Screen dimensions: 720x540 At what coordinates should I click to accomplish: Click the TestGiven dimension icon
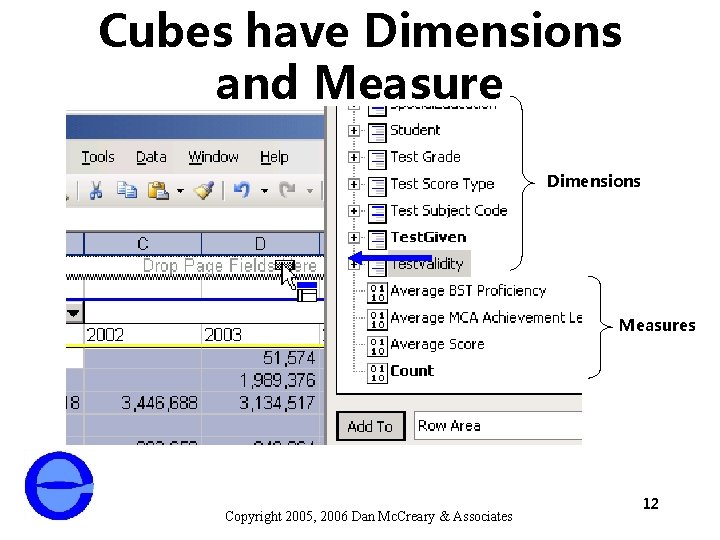(x=377, y=239)
